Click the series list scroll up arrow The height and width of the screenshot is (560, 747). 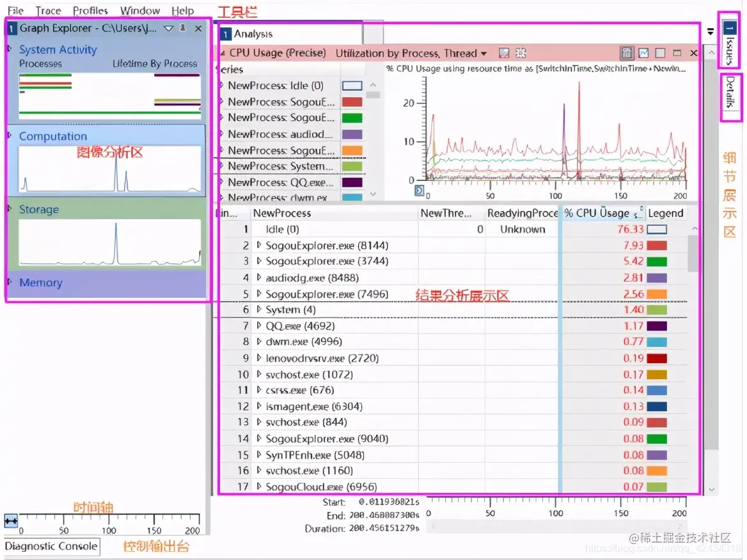[x=373, y=85]
